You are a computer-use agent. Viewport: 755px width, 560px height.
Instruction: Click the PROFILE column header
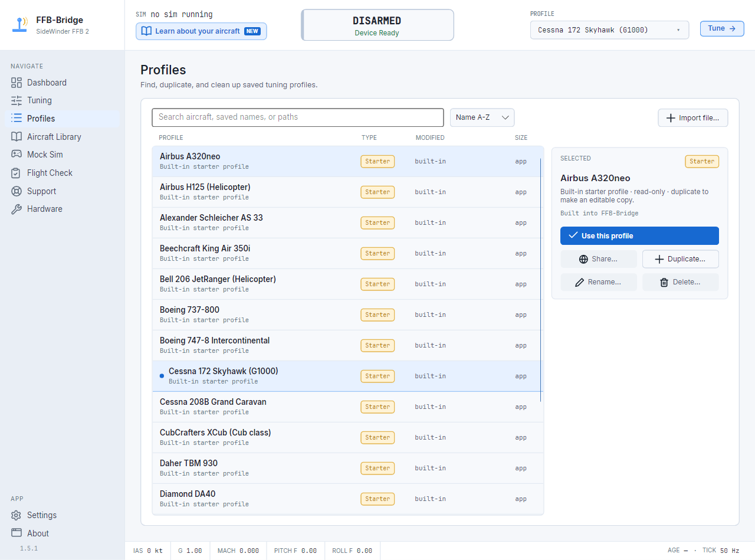pos(171,138)
